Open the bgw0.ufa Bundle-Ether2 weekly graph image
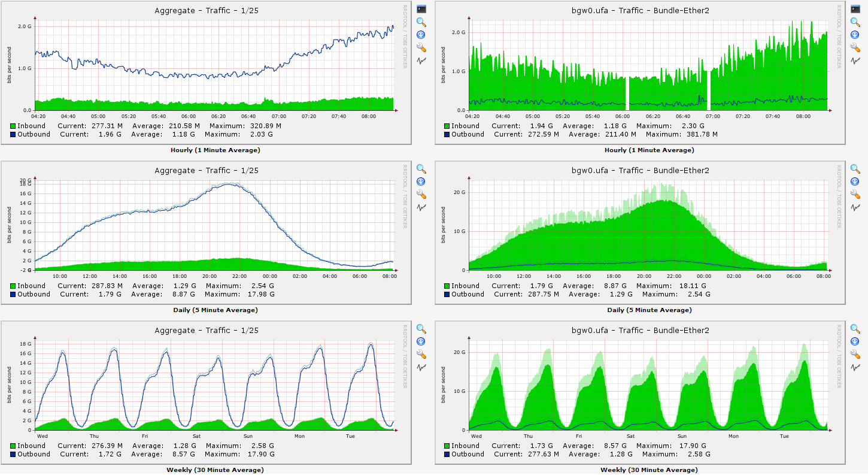The image size is (868, 475). (x=641, y=392)
